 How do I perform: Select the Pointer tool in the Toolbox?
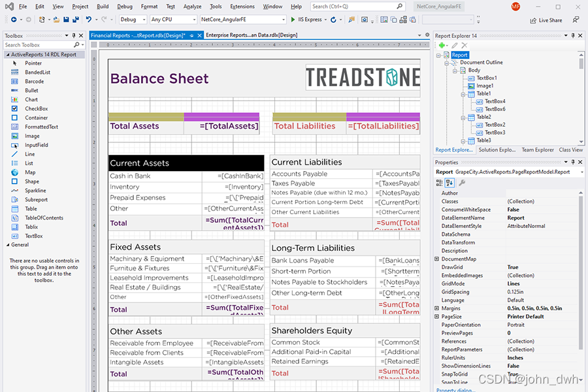(33, 63)
